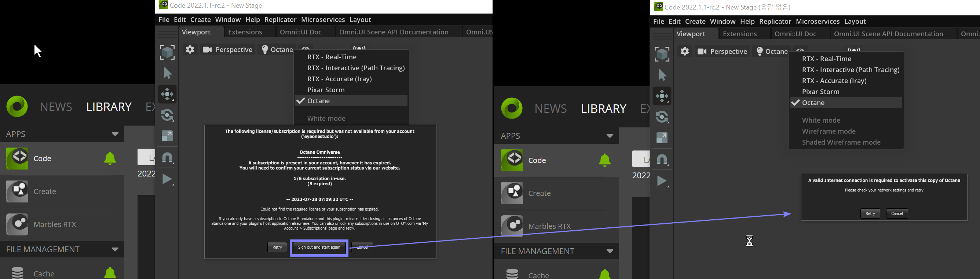Open the Perspective camera dropdown in right screenshot
The image size is (980, 279).
722,51
